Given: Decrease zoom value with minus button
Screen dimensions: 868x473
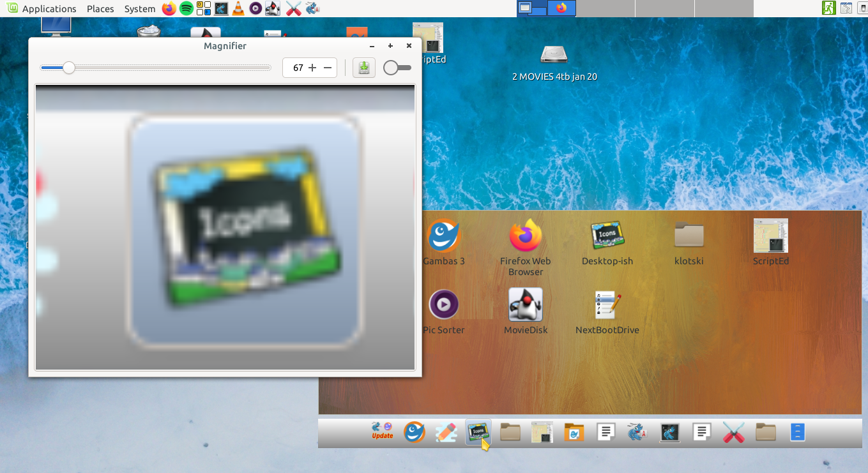Looking at the screenshot, I should pyautogui.click(x=328, y=68).
